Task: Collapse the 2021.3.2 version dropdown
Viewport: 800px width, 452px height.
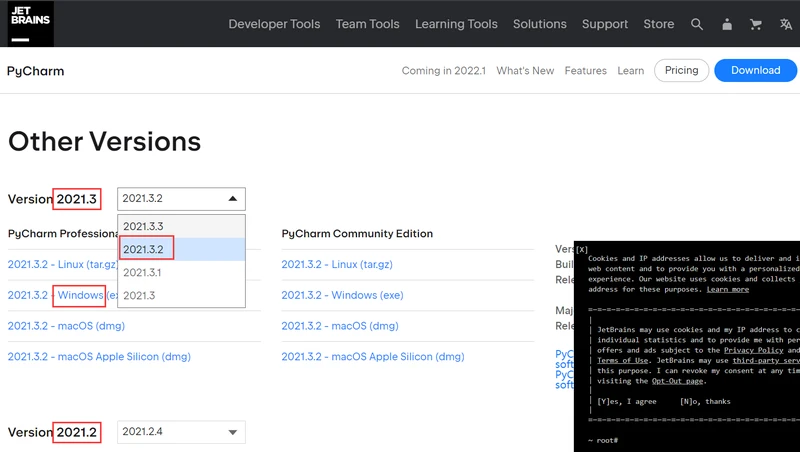Action: [x=181, y=199]
